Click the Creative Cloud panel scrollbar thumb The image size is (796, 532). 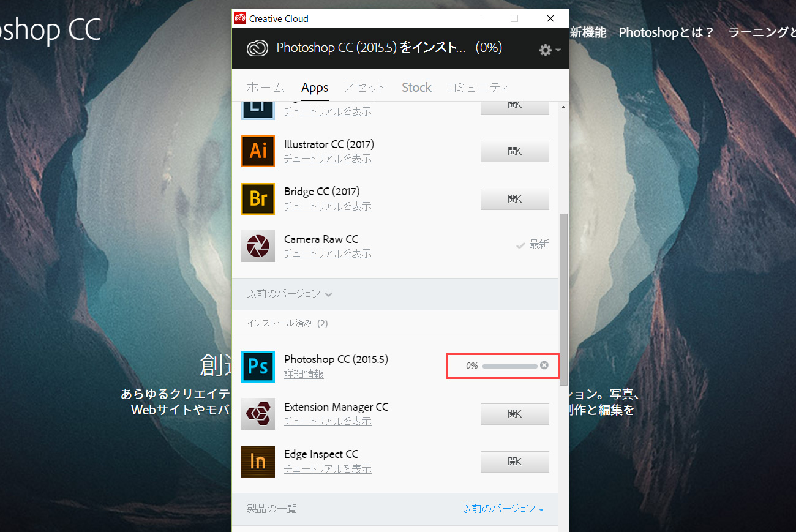[563, 299]
